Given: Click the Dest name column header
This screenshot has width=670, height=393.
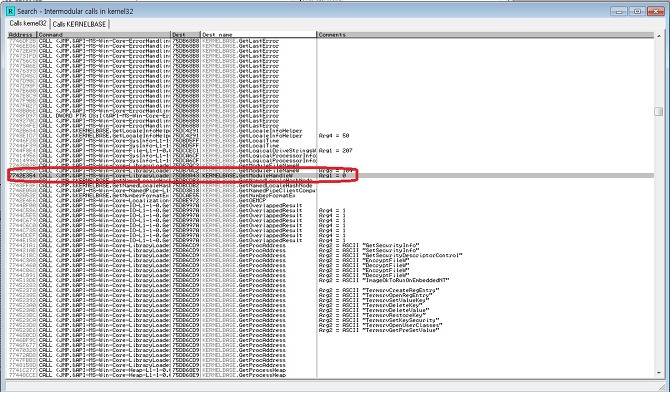Looking at the screenshot, I should click(x=259, y=35).
